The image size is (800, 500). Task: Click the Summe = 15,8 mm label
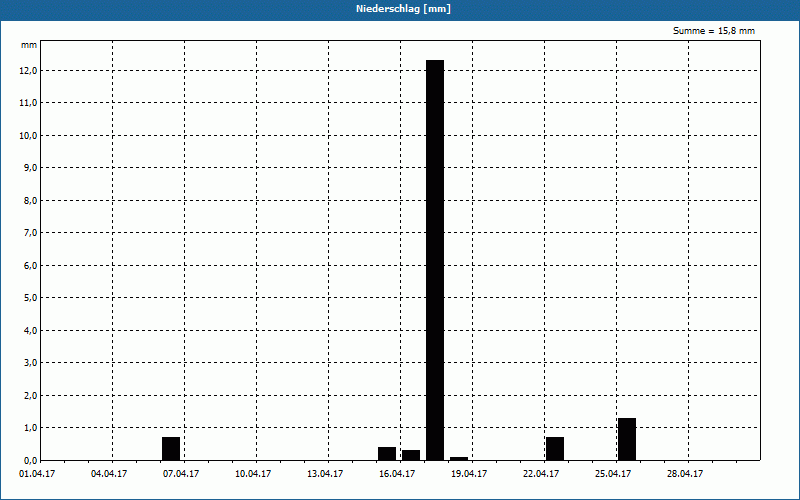(714, 31)
